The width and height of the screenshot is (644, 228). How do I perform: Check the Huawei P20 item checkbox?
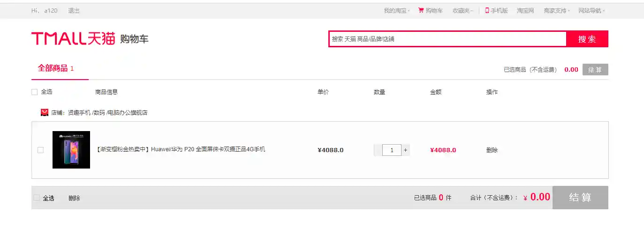[x=40, y=150]
